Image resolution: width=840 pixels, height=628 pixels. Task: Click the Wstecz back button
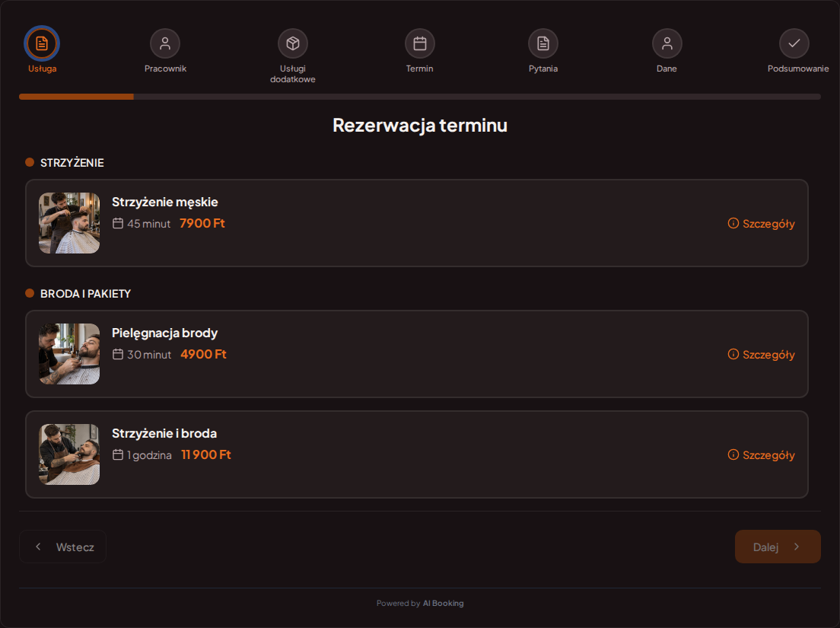62,547
